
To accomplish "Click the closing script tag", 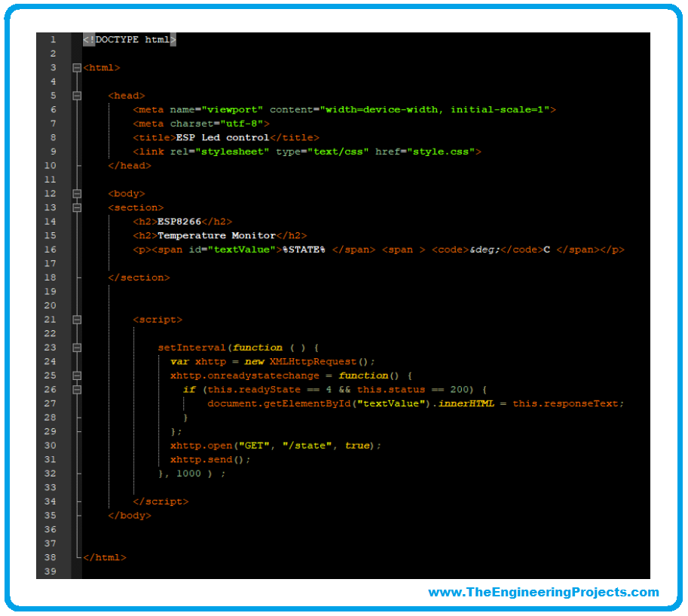I will (161, 502).
